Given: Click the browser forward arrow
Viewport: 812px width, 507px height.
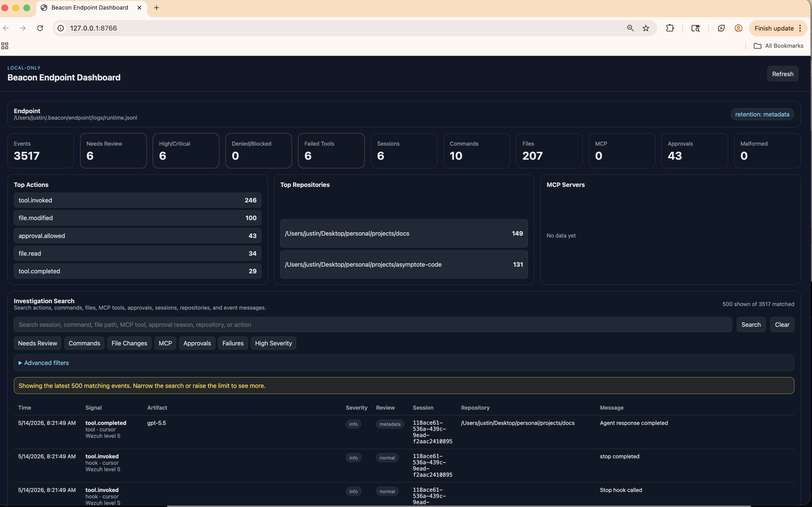Looking at the screenshot, I should 23,28.
